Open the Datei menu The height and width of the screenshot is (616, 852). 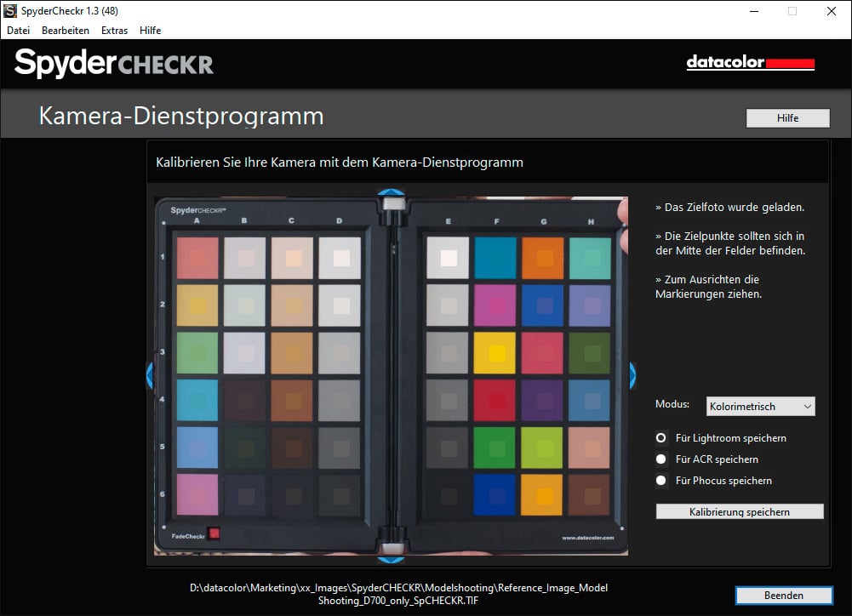18,31
